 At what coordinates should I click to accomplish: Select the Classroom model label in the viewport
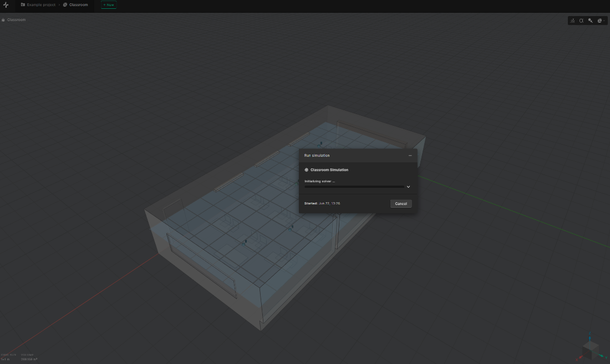(x=16, y=20)
